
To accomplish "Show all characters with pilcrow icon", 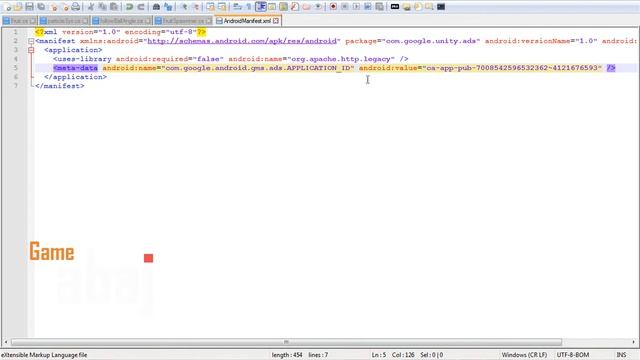I will 249,7.
